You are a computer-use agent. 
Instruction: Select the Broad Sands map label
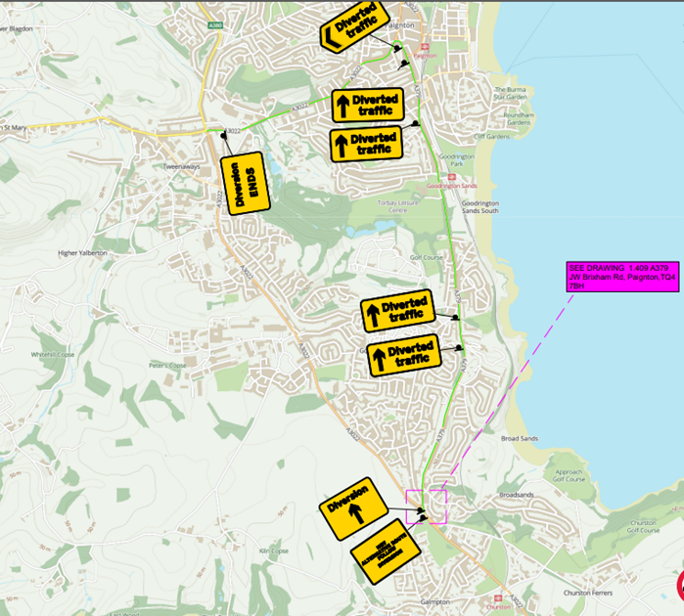pos(519,438)
